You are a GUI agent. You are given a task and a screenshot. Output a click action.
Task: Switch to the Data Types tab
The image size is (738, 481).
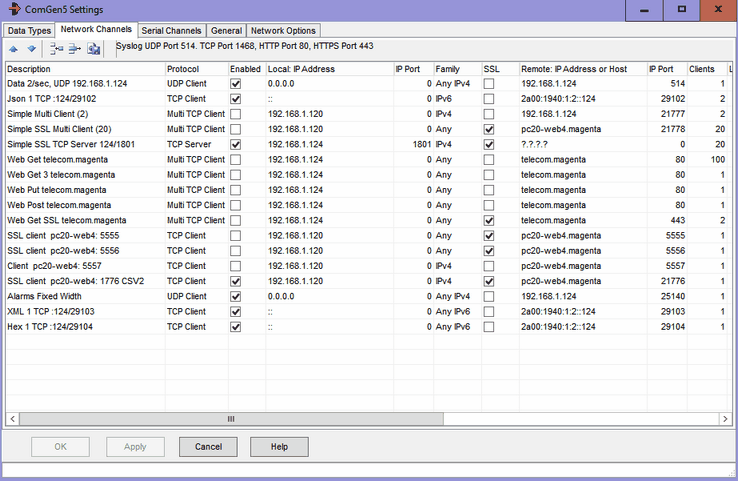(29, 31)
